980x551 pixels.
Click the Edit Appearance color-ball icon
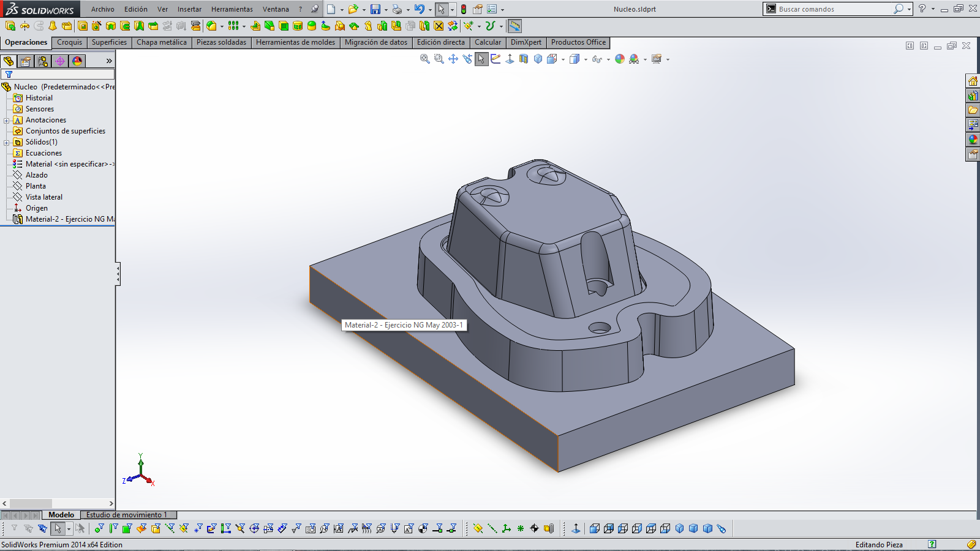point(620,59)
